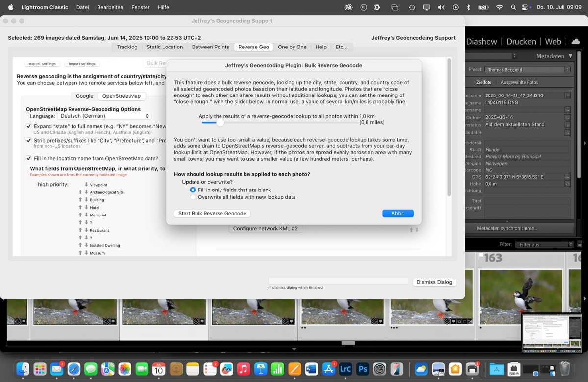Switch to the One by One tab
Screen dimensions: 588x382
[x=292, y=47]
